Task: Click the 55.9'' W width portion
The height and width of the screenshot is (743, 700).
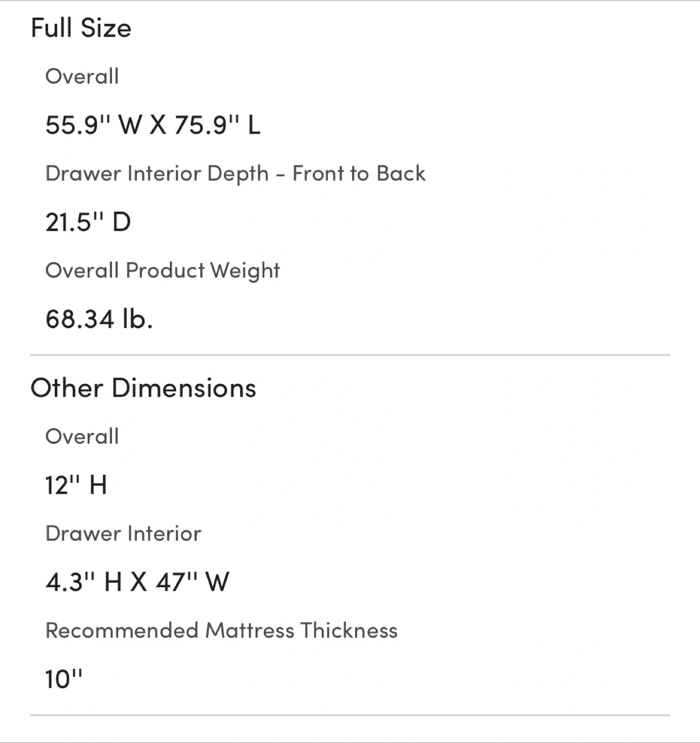Action: pos(93,125)
